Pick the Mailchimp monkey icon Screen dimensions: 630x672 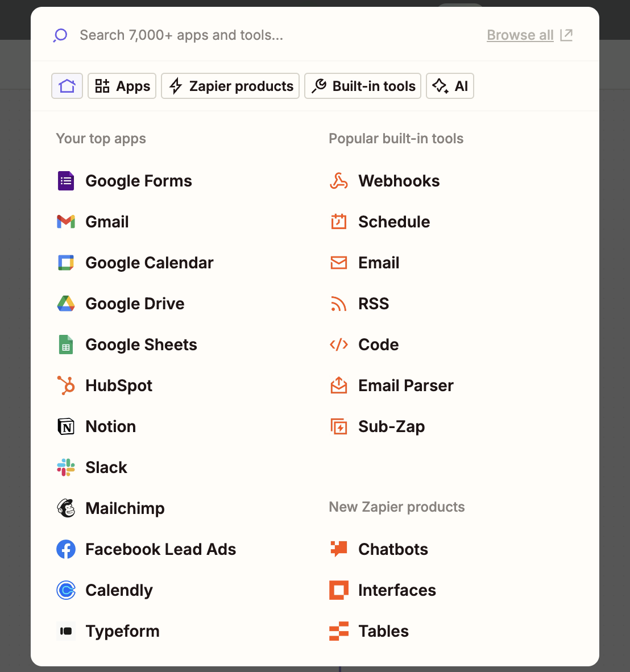click(x=66, y=508)
